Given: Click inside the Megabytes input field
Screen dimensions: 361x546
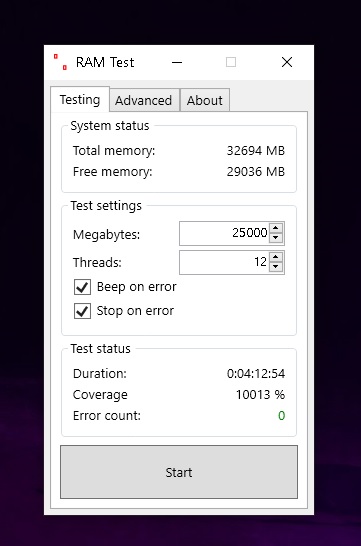Looking at the screenshot, I should [225, 233].
